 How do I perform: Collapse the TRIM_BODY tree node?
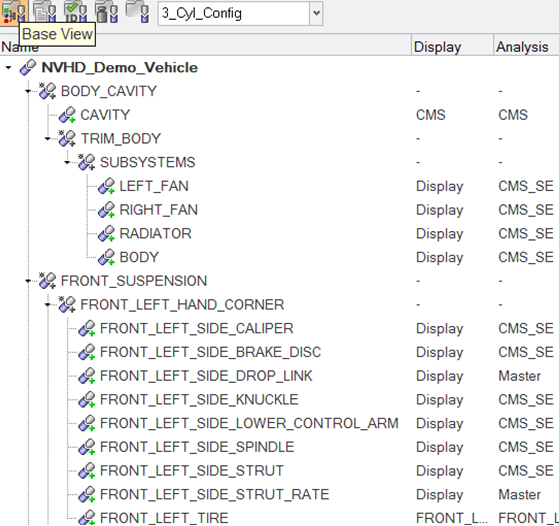pyautogui.click(x=48, y=139)
